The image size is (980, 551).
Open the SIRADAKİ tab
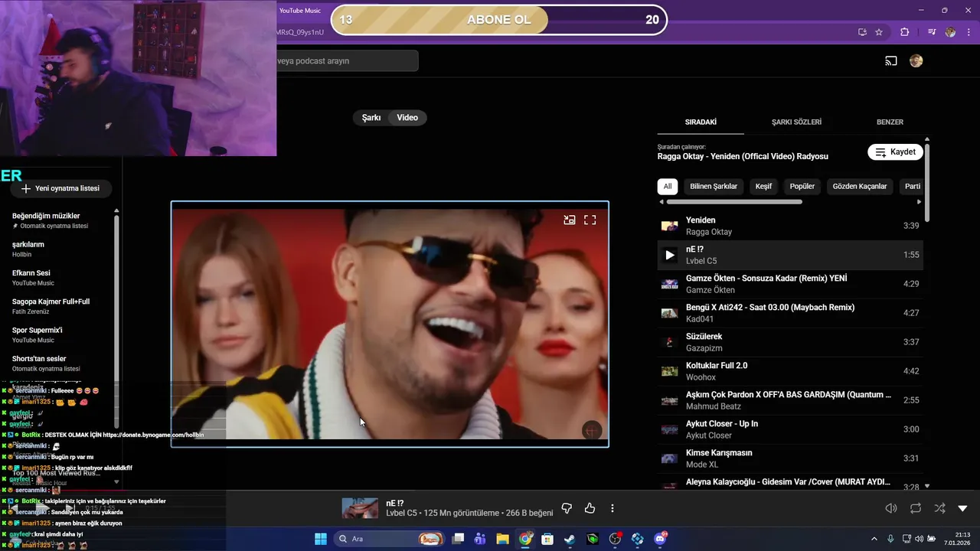pyautogui.click(x=701, y=122)
